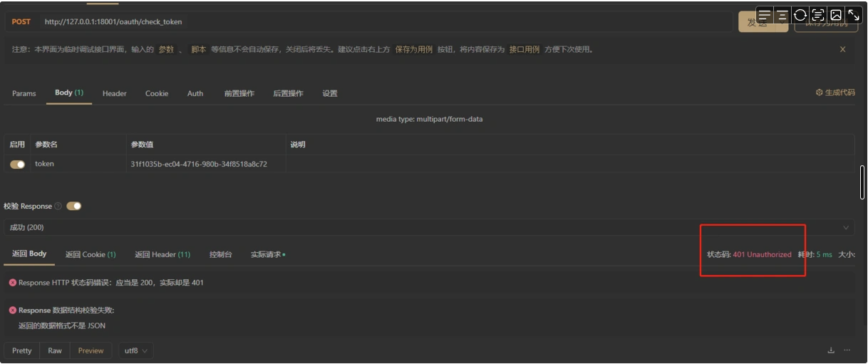This screenshot has width=868, height=364.
Task: Open the 设置 tab
Action: point(330,93)
